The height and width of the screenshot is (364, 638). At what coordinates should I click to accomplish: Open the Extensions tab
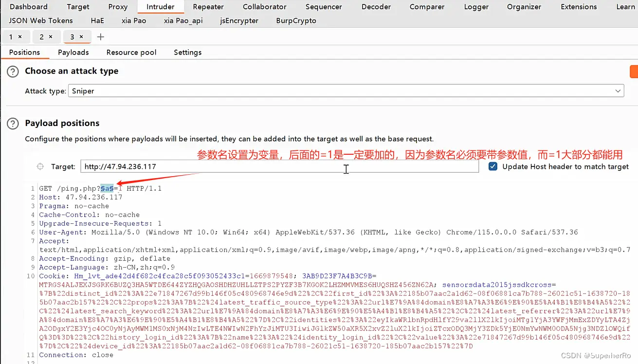coord(579,7)
